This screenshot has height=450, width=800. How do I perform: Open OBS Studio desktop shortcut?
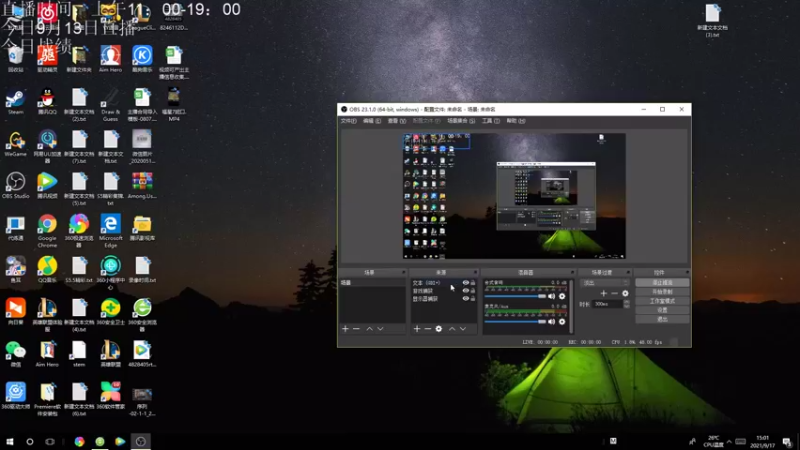click(15, 186)
